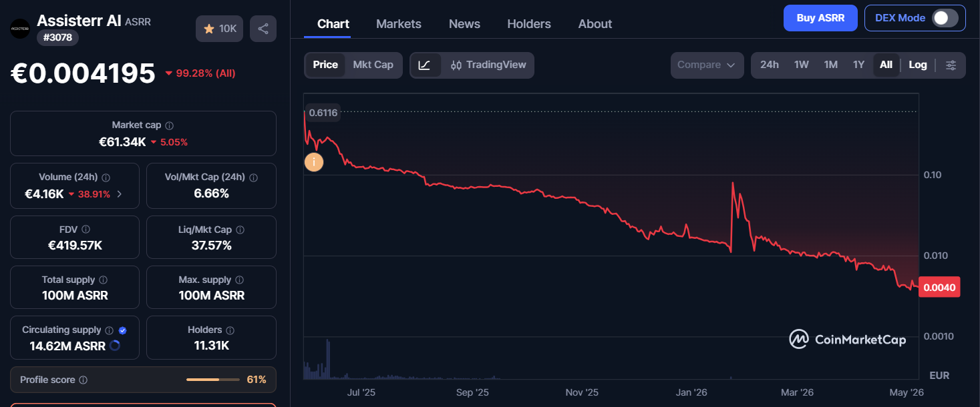Click the Assisterr AI coin logo
The image size is (980, 407).
(x=20, y=29)
